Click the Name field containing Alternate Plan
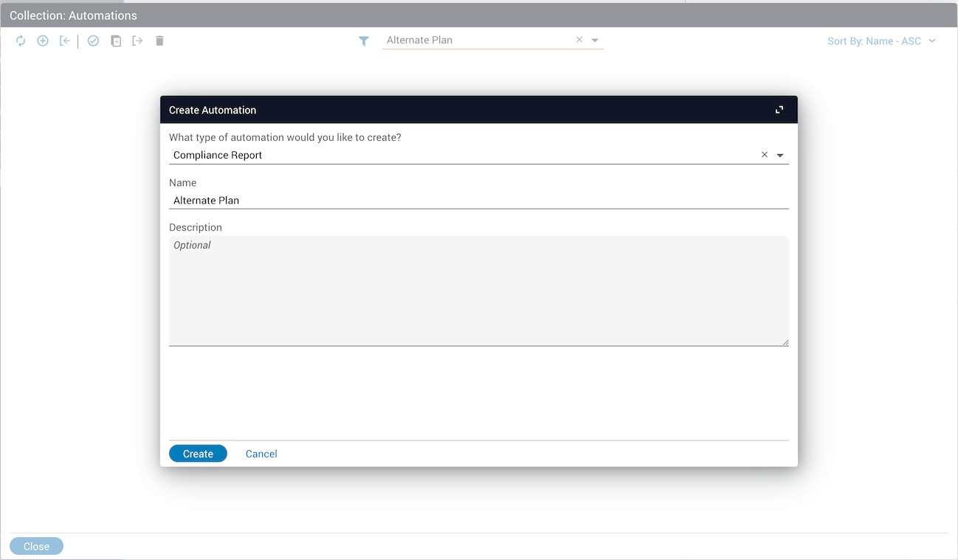The width and height of the screenshot is (958, 560). coord(479,200)
